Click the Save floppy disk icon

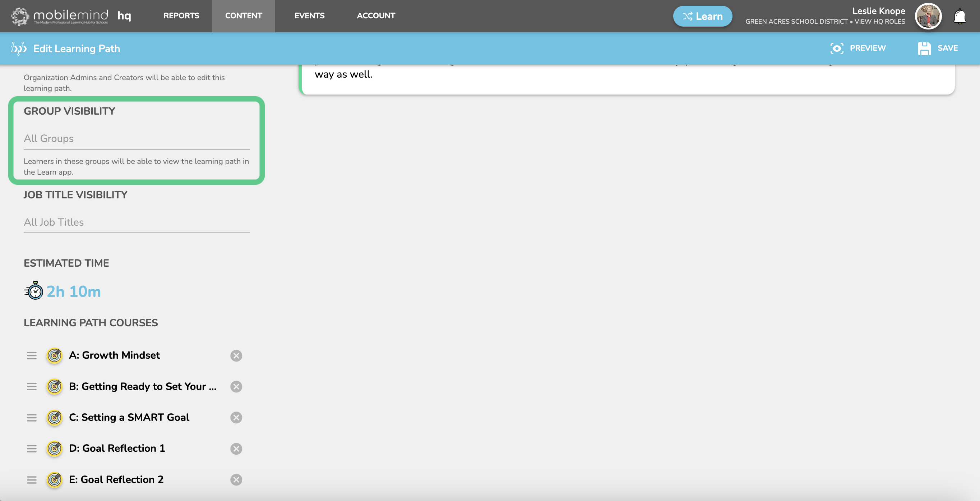pos(924,49)
